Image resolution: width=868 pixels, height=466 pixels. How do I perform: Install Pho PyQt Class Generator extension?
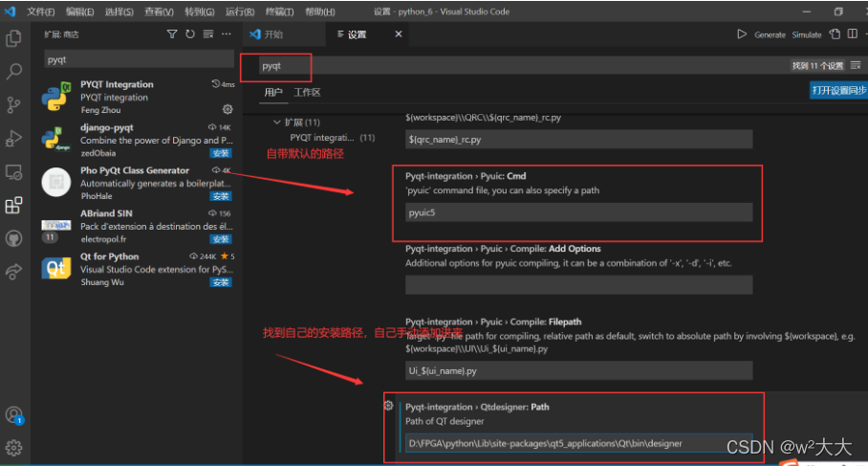221,196
